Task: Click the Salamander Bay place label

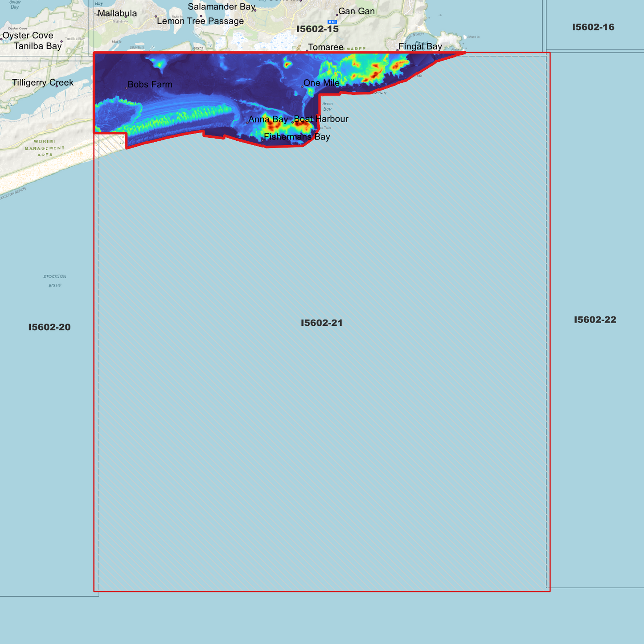Action: click(222, 7)
